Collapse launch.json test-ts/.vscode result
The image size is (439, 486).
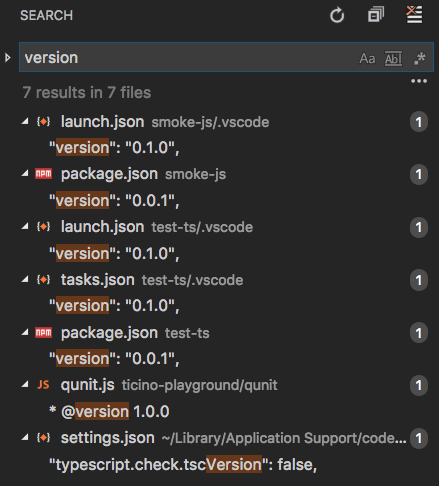(25, 227)
